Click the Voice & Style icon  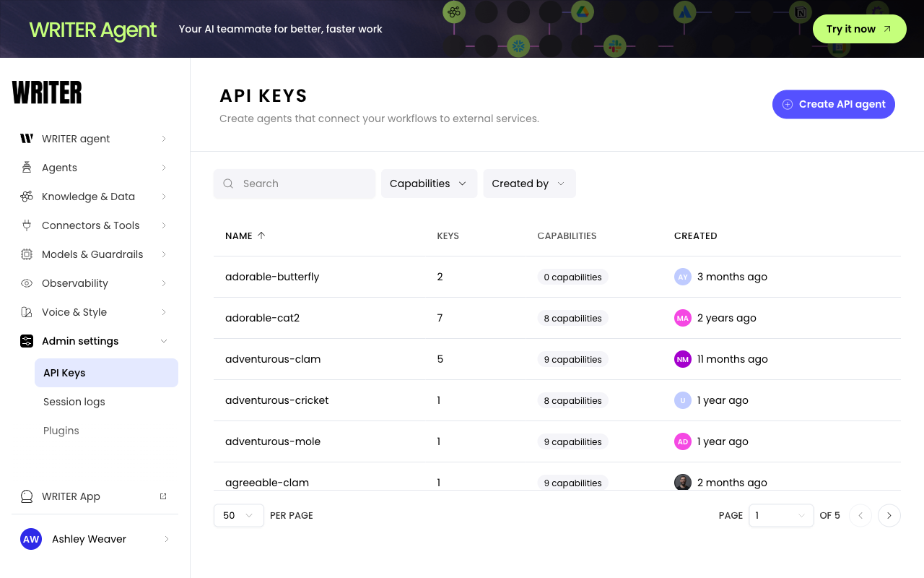tap(27, 312)
